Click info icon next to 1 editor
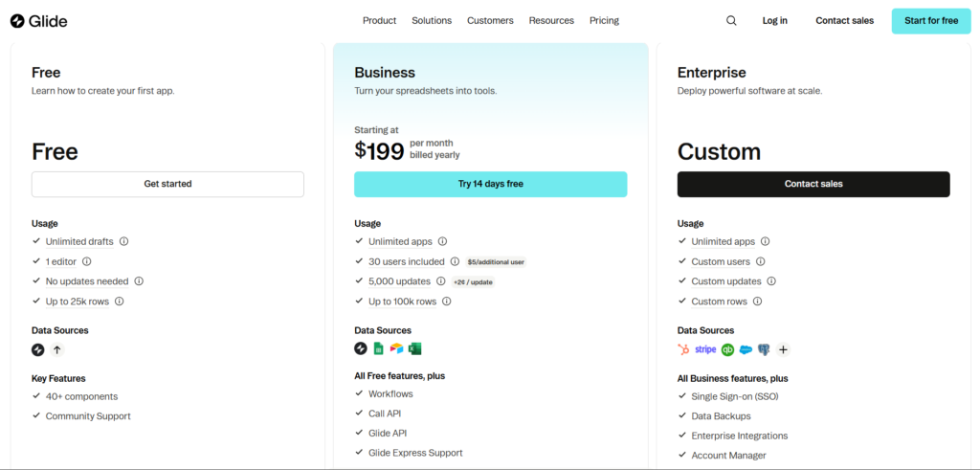Viewport: 980px width, 470px height. [x=87, y=261]
